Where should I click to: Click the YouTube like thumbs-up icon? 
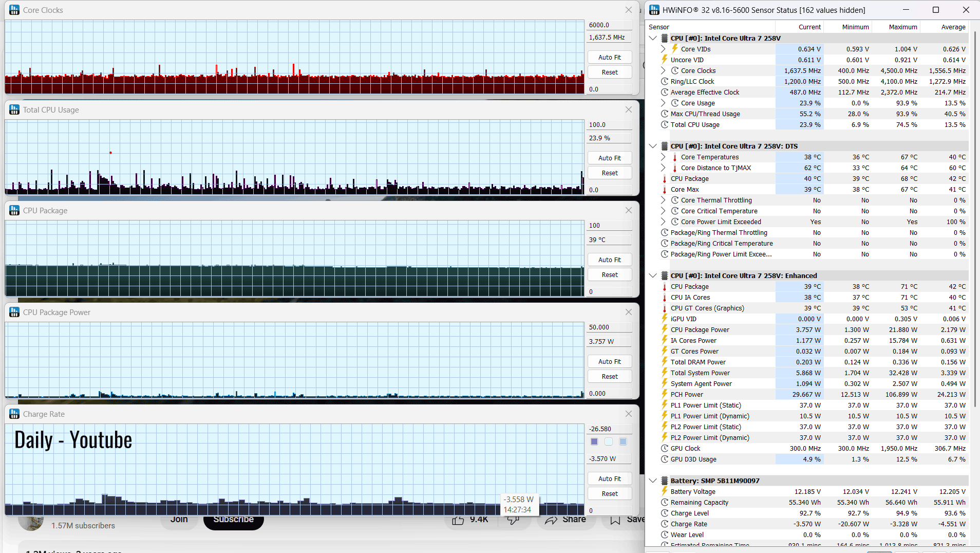point(458,520)
